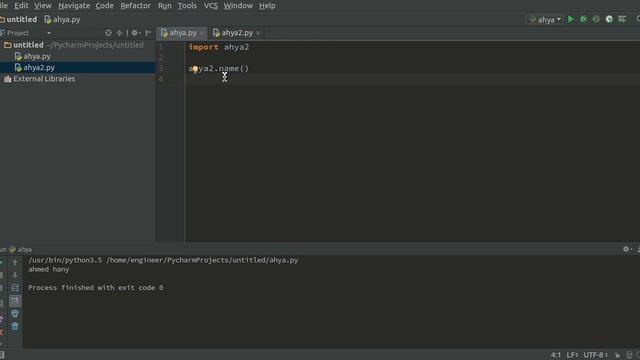The image size is (640, 360).
Task: Click 'ahmed hany' output line in console
Action: [49, 269]
